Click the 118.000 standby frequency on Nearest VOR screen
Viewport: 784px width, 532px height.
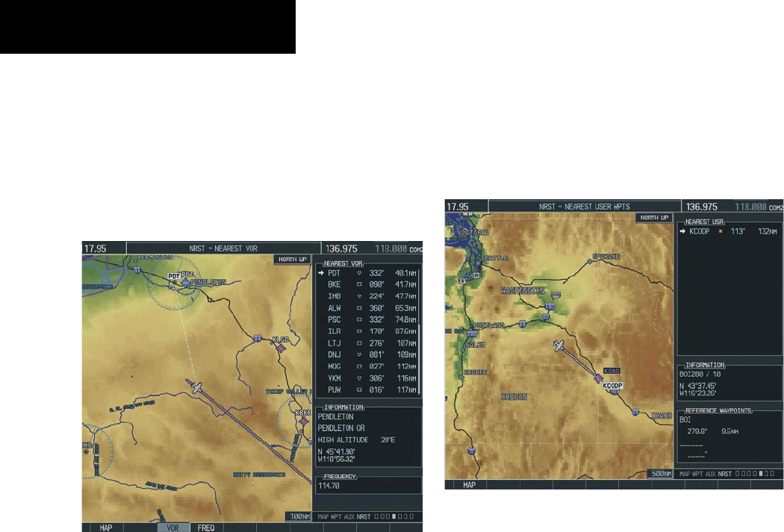point(391,248)
